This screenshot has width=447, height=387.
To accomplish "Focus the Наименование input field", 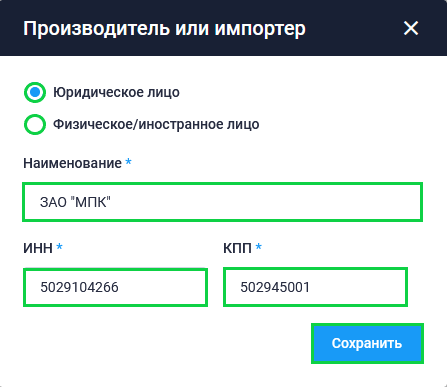I will (222, 202).
